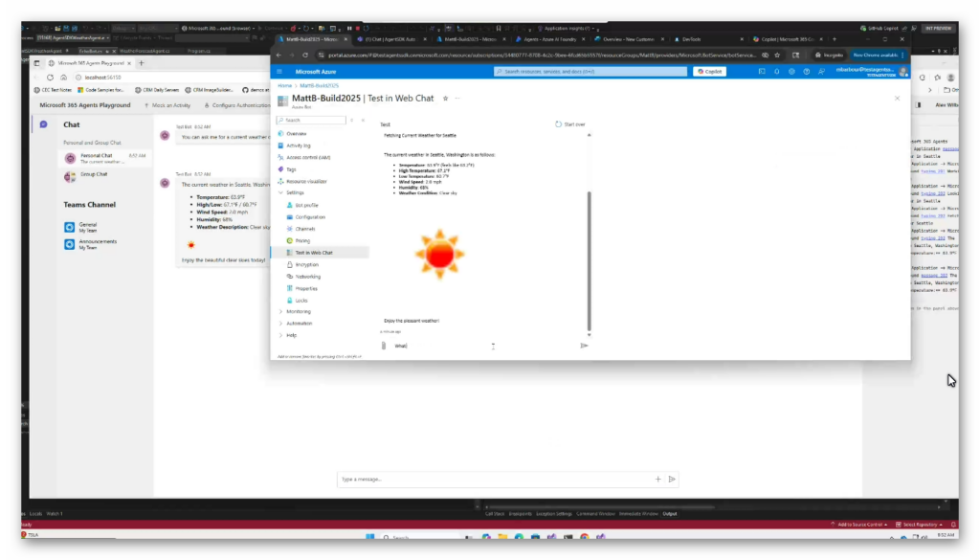This screenshot has height=560, width=980.
Task: Select Personal Chat in Agents Playground
Action: 105,158
